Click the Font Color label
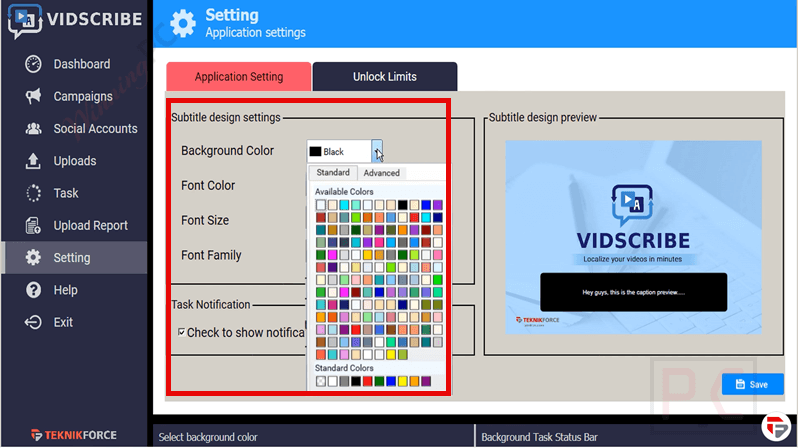Viewport: 798px width, 448px height. point(208,186)
